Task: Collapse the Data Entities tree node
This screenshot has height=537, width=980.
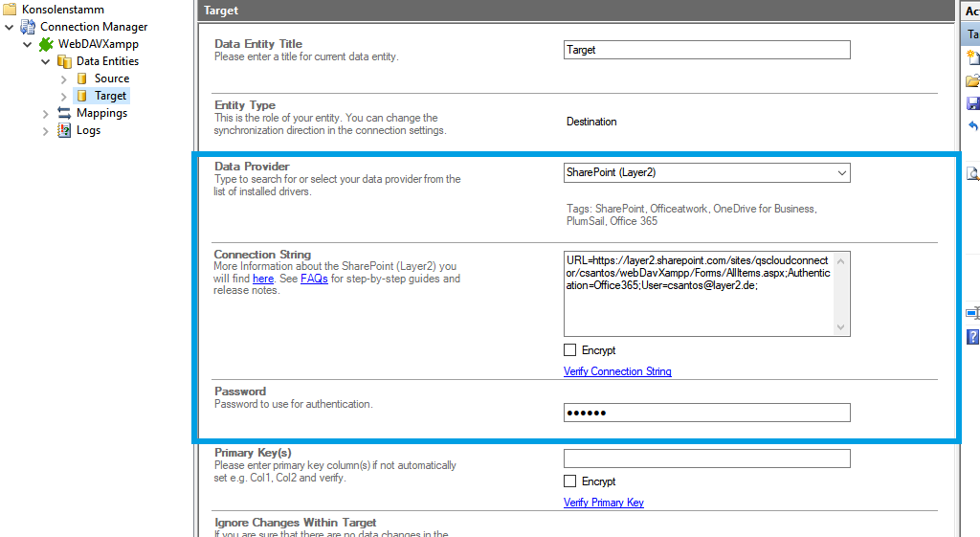Action: 46,61
